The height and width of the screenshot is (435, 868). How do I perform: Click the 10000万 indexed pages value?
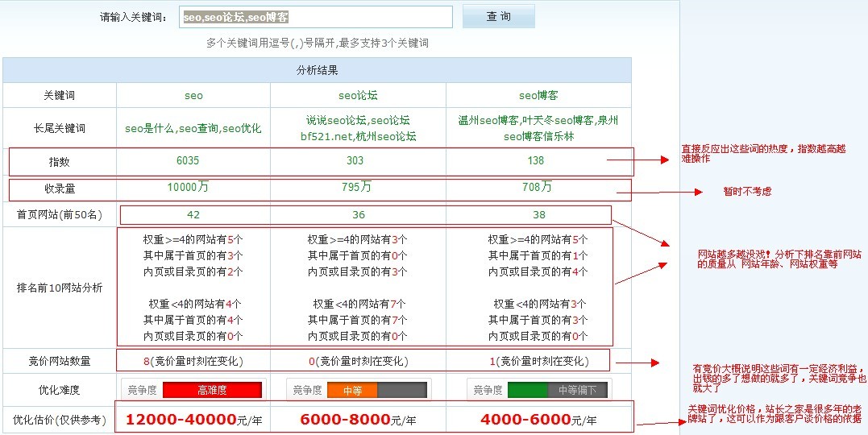188,188
